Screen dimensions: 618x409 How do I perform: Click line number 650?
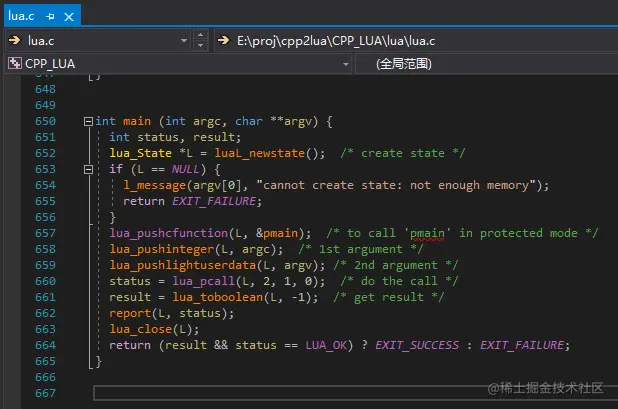point(45,121)
